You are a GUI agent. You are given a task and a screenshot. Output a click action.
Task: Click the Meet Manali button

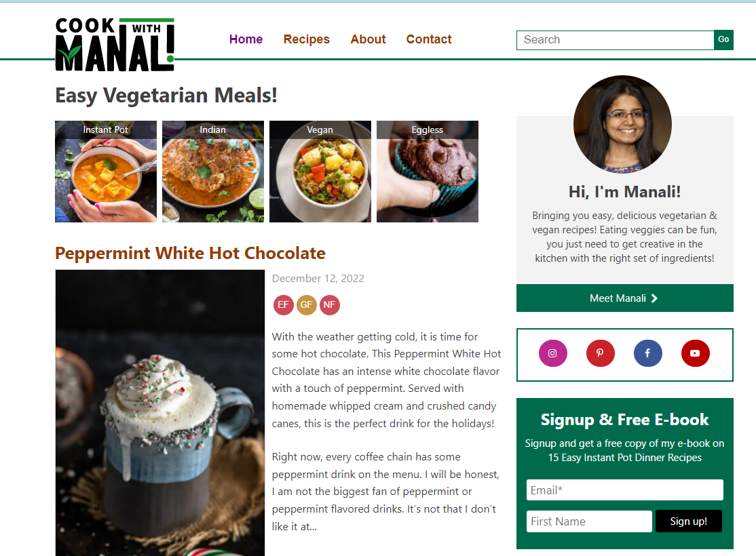point(624,298)
